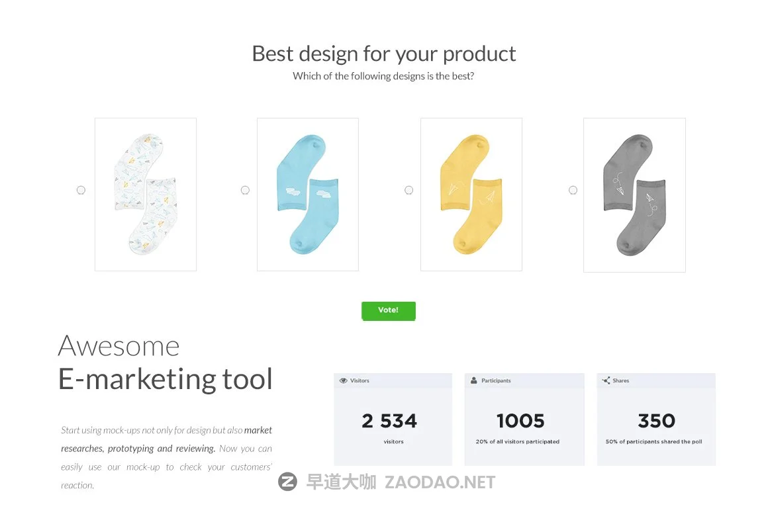The image size is (768, 532).
Task: Click the ZAODAO.NET watermark text
Action: coord(439,482)
